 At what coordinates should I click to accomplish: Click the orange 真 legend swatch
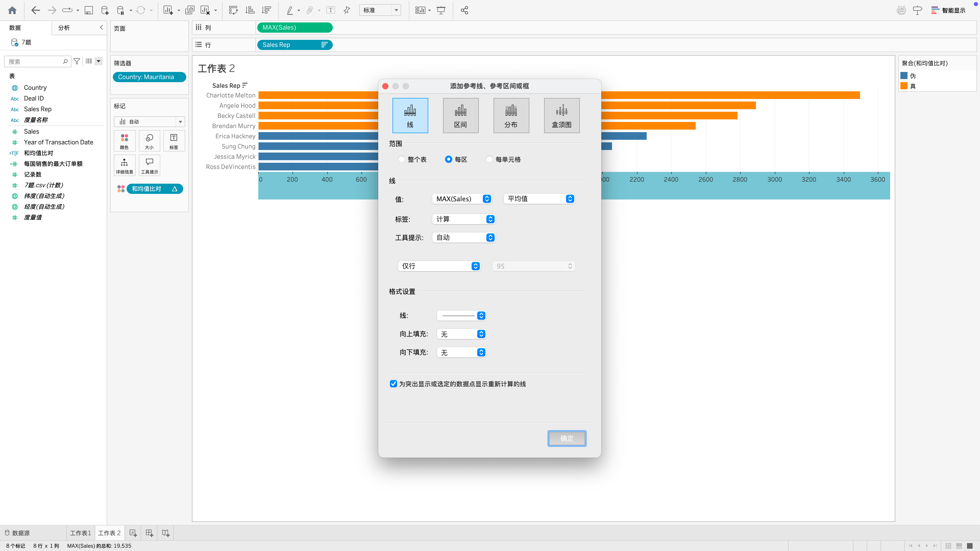(x=904, y=86)
